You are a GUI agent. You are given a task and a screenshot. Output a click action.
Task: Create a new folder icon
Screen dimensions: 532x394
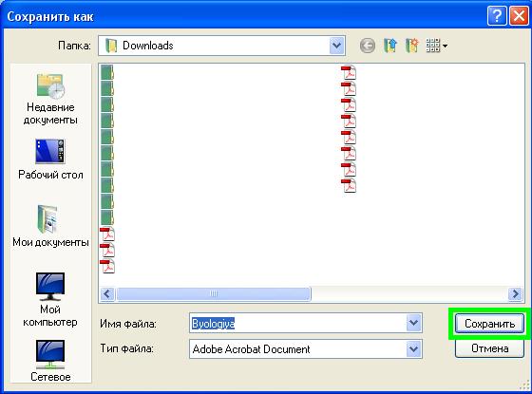click(x=412, y=46)
